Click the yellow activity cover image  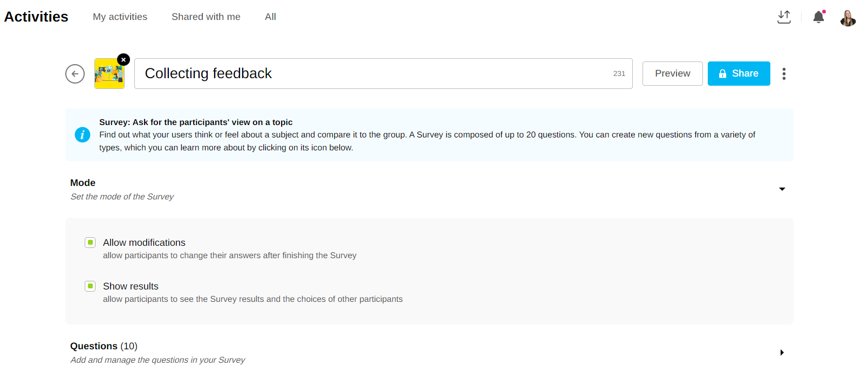point(109,75)
